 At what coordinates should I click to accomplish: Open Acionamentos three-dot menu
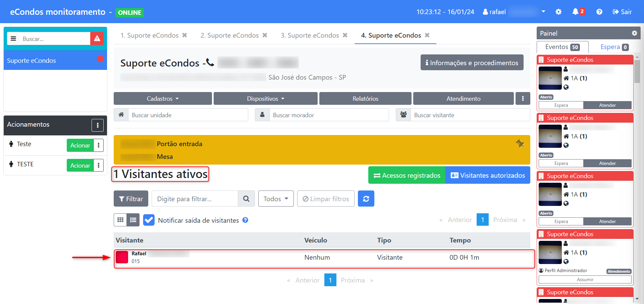[98, 125]
